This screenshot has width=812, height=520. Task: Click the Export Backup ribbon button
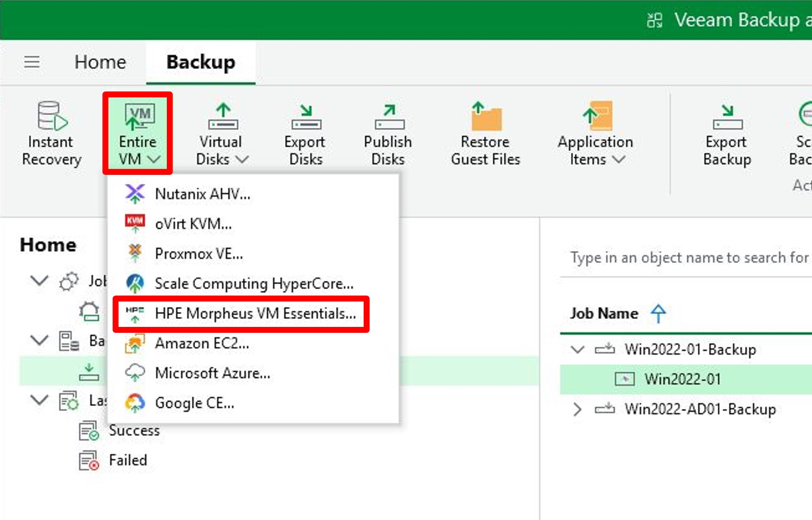pyautogui.click(x=727, y=133)
